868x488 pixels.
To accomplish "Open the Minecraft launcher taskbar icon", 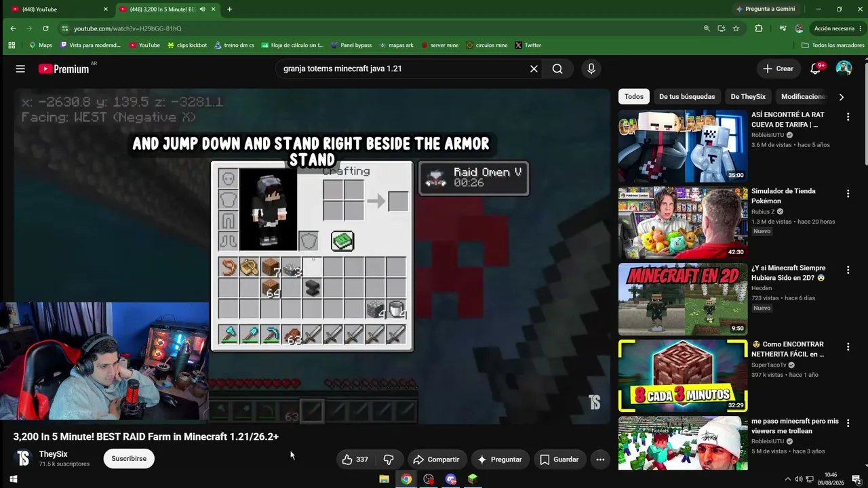I will pos(473,479).
